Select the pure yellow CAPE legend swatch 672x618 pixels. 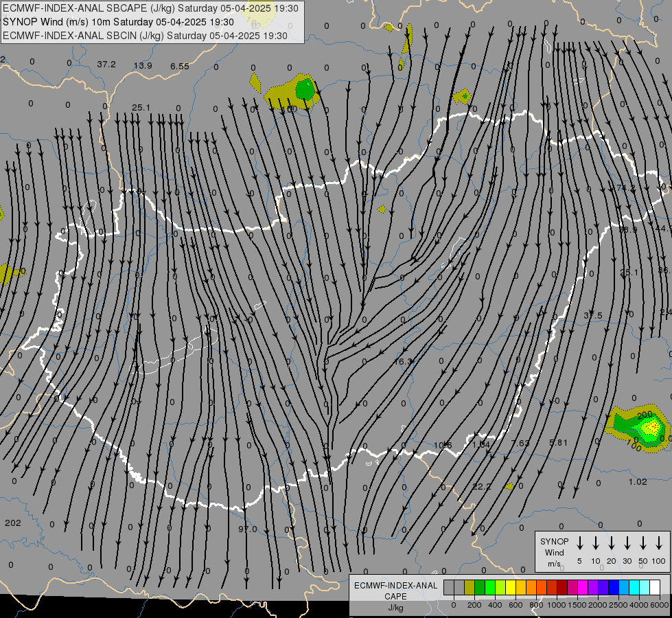(511, 587)
